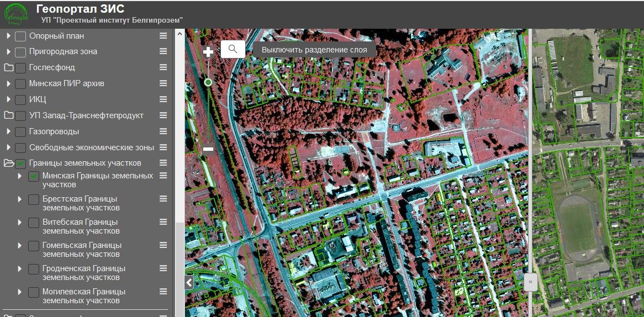Open the map search magnifier

point(233,49)
